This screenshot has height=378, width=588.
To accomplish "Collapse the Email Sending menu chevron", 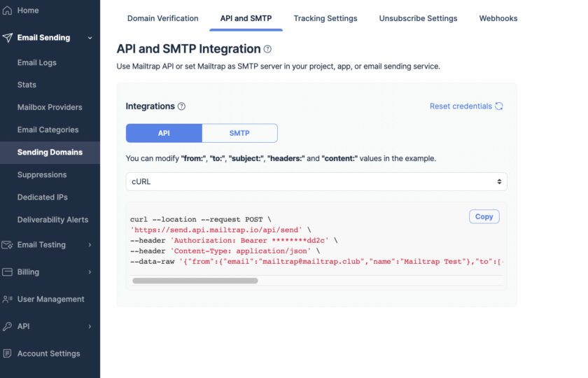I will [90, 38].
